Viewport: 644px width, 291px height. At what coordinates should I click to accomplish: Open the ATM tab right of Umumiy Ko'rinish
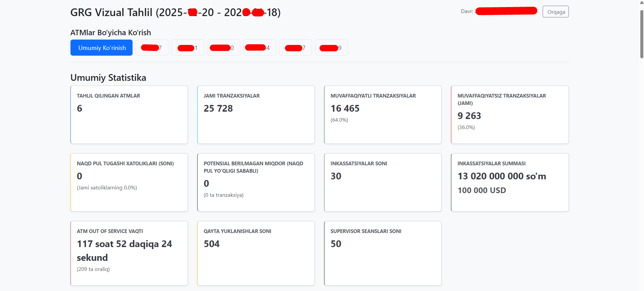[152, 48]
